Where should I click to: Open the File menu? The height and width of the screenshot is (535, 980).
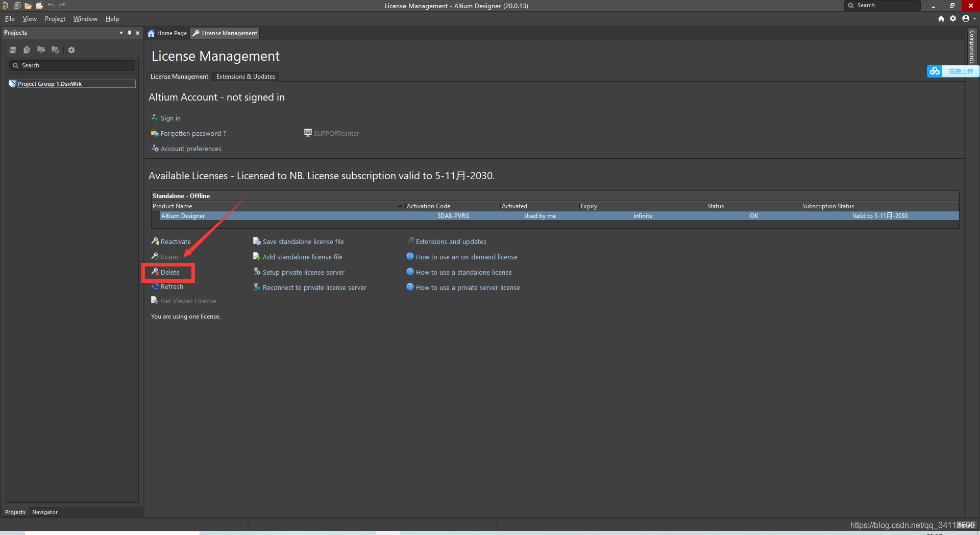click(10, 19)
